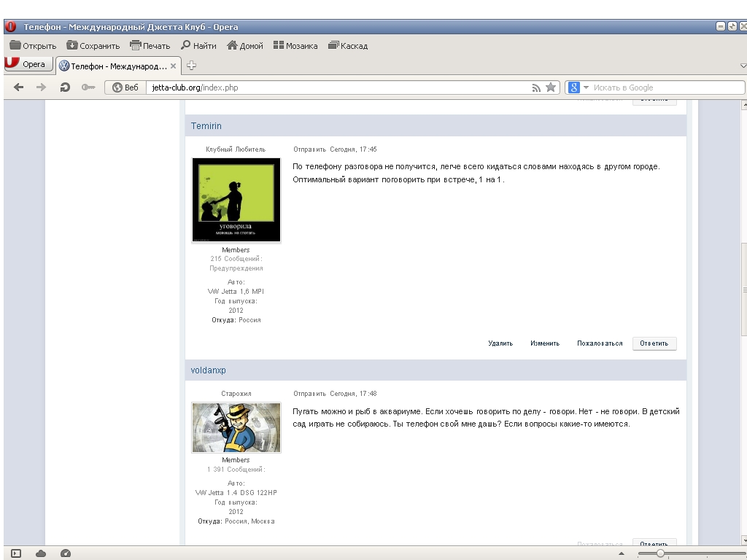The width and height of the screenshot is (747, 560).
Task: Close the Телефон tab
Action: click(174, 66)
